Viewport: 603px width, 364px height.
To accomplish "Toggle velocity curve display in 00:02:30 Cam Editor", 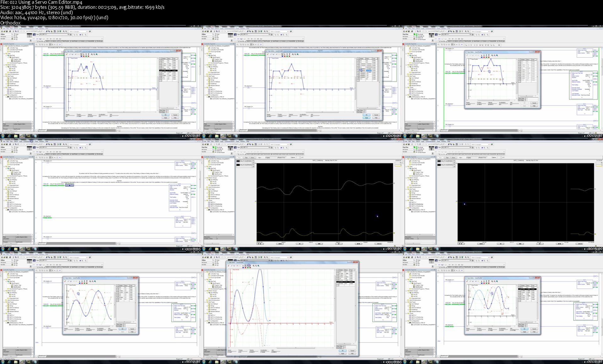I will click(x=84, y=54).
